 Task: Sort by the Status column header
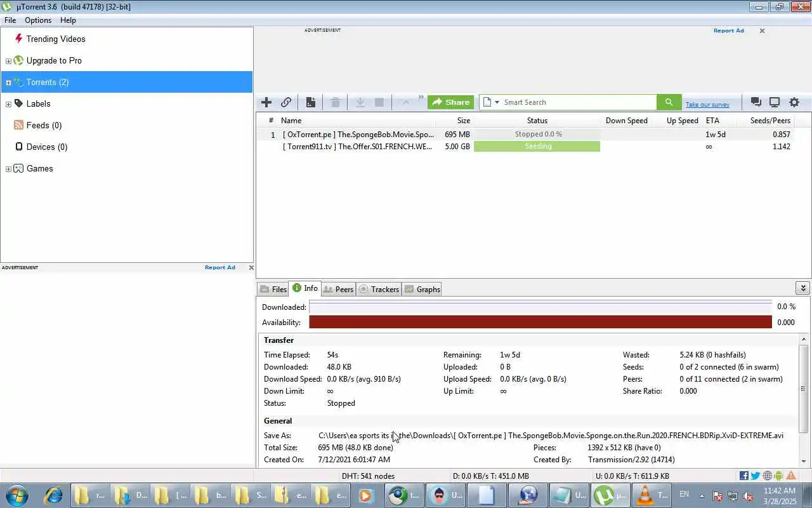(537, 121)
